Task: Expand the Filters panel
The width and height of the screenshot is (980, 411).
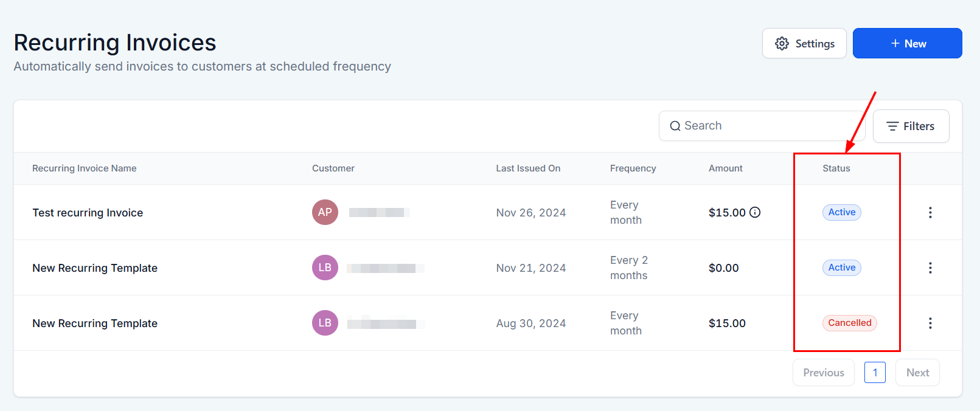Action: [x=911, y=126]
